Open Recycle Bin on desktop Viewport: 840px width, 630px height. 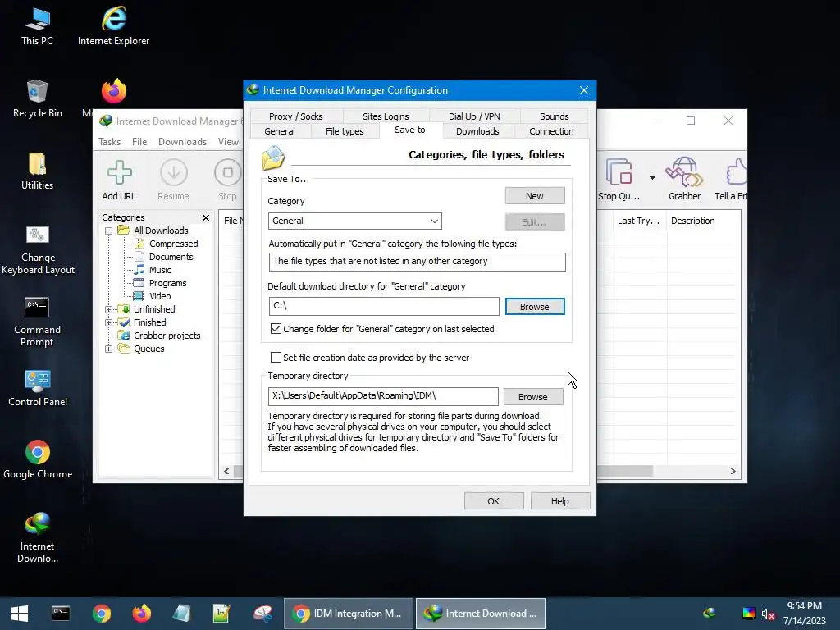click(37, 98)
